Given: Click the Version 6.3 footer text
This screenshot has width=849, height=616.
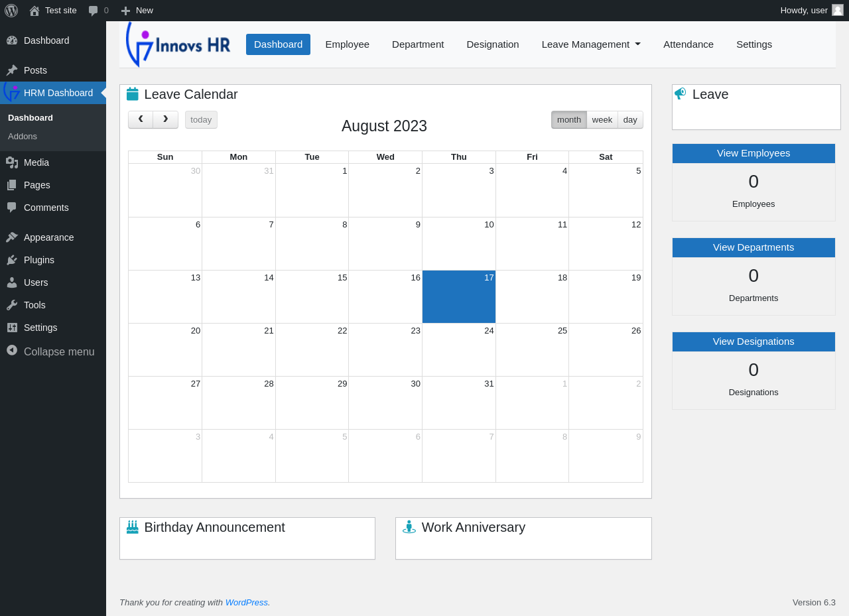Looking at the screenshot, I should 814,603.
